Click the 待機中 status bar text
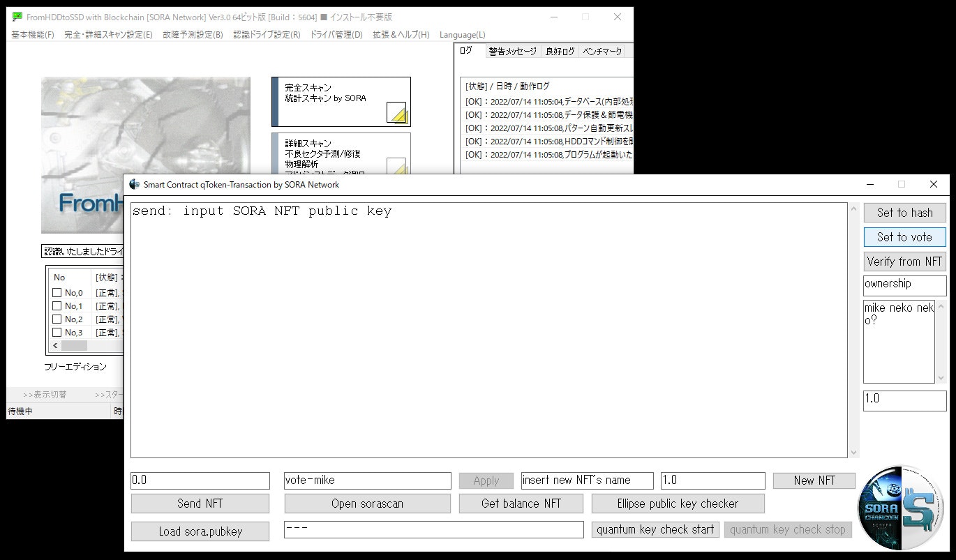 [20, 411]
